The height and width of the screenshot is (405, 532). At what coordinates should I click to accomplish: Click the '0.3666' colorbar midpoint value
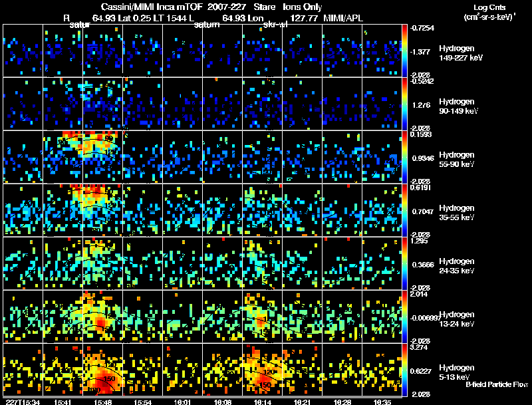[423, 265]
